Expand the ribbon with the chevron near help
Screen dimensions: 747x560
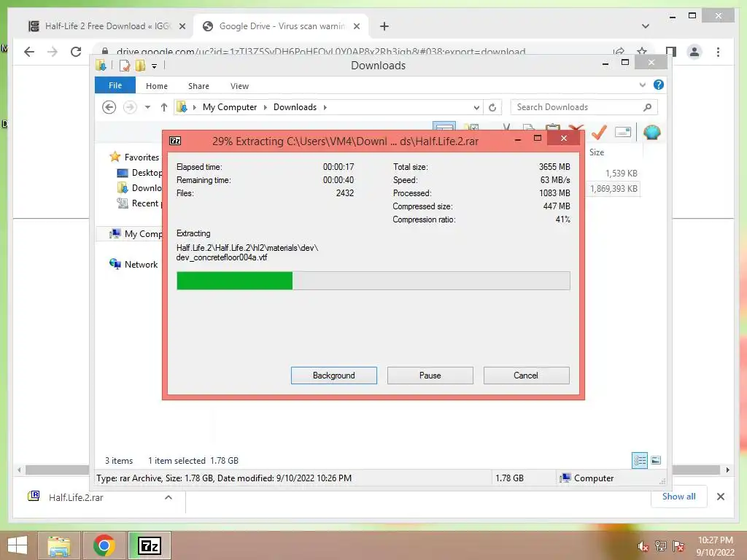click(x=642, y=85)
